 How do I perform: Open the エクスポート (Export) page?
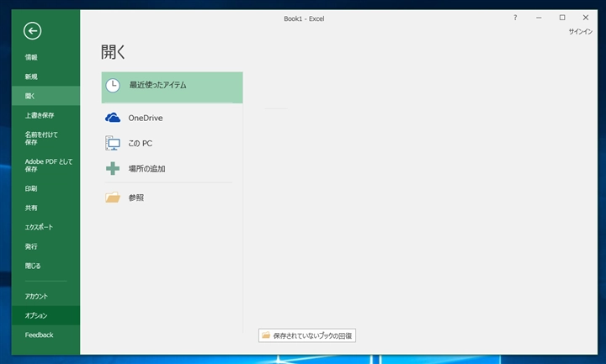pos(39,227)
